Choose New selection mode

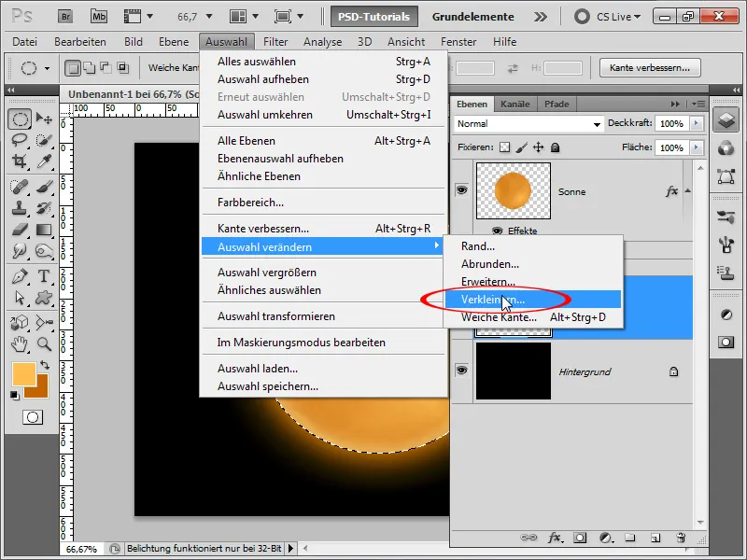pyautogui.click(x=73, y=68)
